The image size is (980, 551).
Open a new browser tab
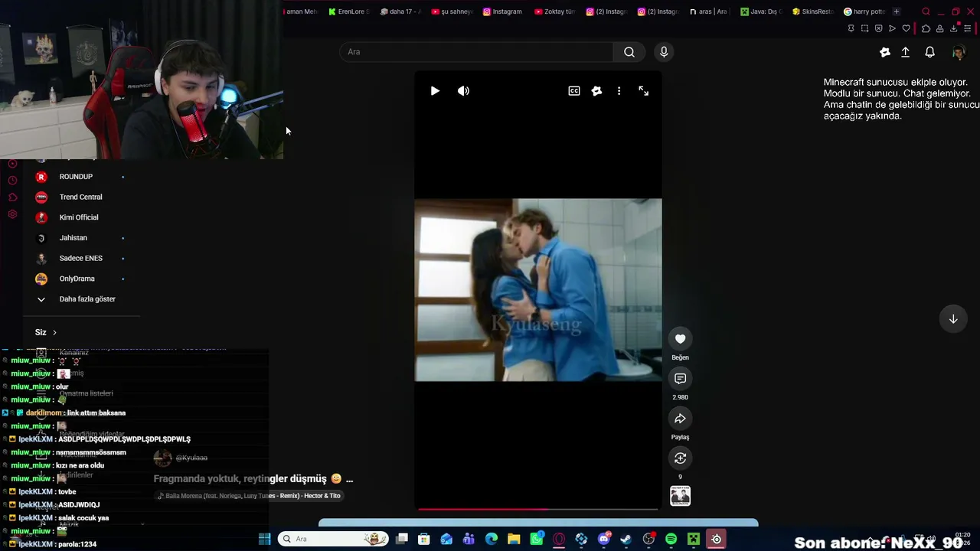coord(897,11)
